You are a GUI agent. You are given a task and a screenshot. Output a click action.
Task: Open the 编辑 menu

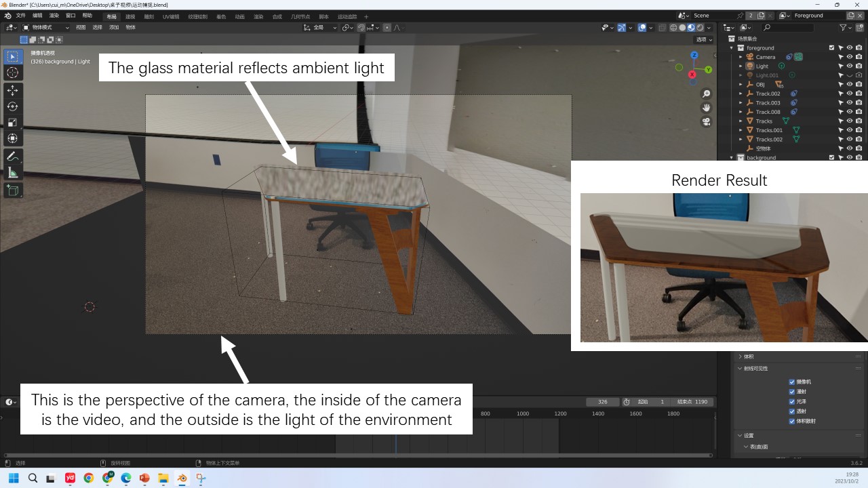[x=37, y=16]
